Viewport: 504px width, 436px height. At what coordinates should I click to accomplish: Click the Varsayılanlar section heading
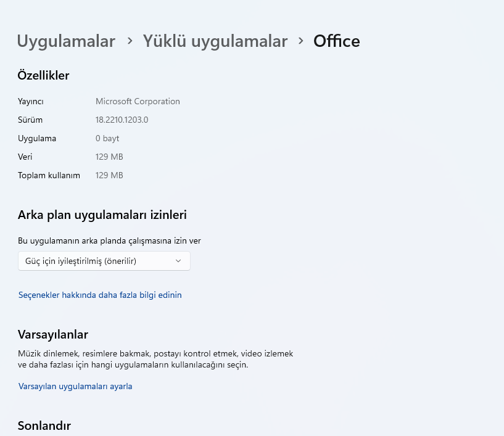point(53,335)
